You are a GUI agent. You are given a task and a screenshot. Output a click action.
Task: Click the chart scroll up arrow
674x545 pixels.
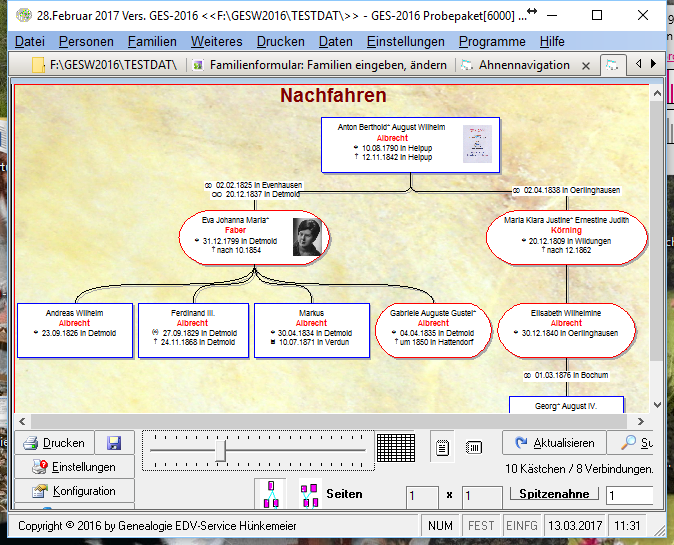coord(657,93)
